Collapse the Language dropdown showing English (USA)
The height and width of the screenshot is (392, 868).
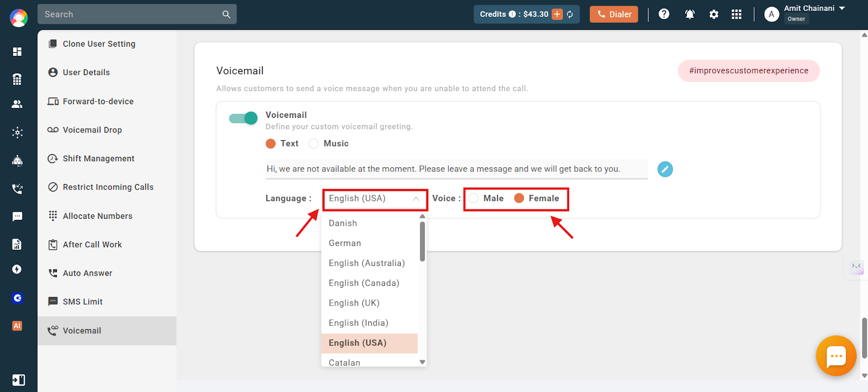(375, 199)
